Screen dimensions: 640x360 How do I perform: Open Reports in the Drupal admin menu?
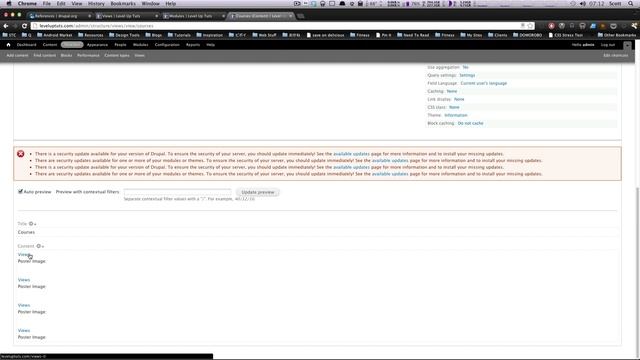[193, 45]
